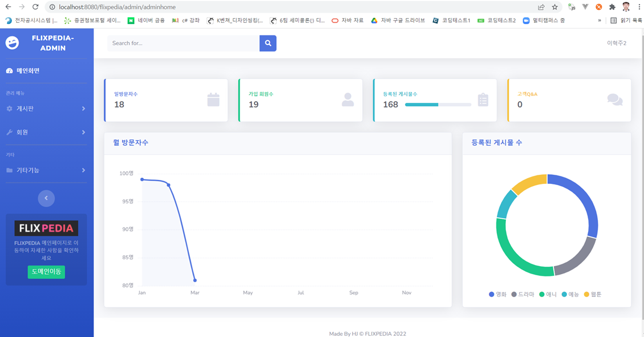Click the 등록된 게시물 수 chart heading
The image size is (644, 337).
tap(497, 143)
